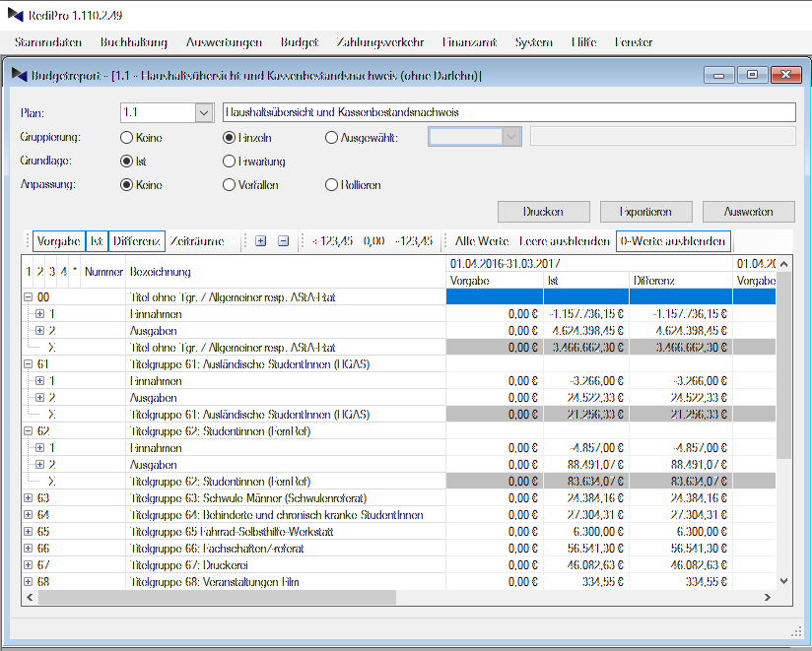
Task: Open the Buchhaltung menu
Action: [134, 42]
